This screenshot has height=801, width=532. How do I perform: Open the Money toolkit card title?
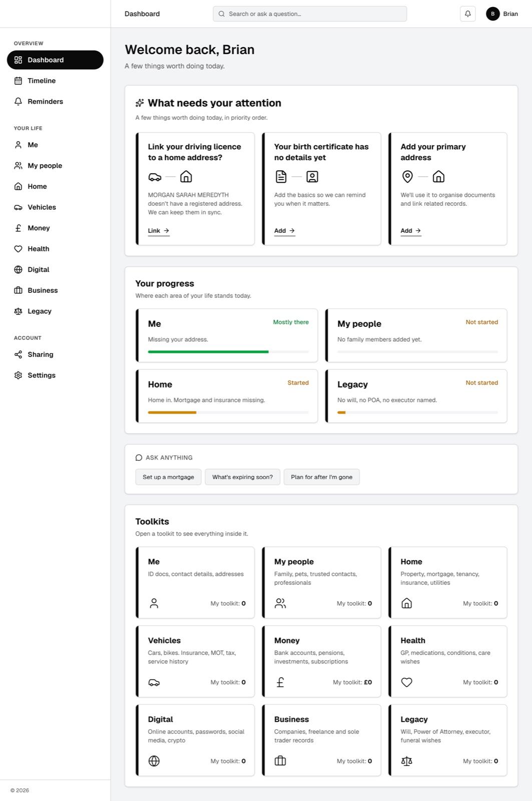pyautogui.click(x=287, y=641)
